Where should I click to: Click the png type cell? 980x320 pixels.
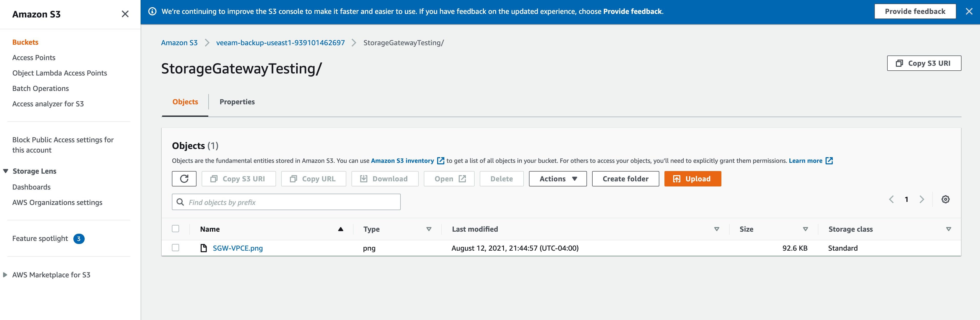click(x=369, y=248)
